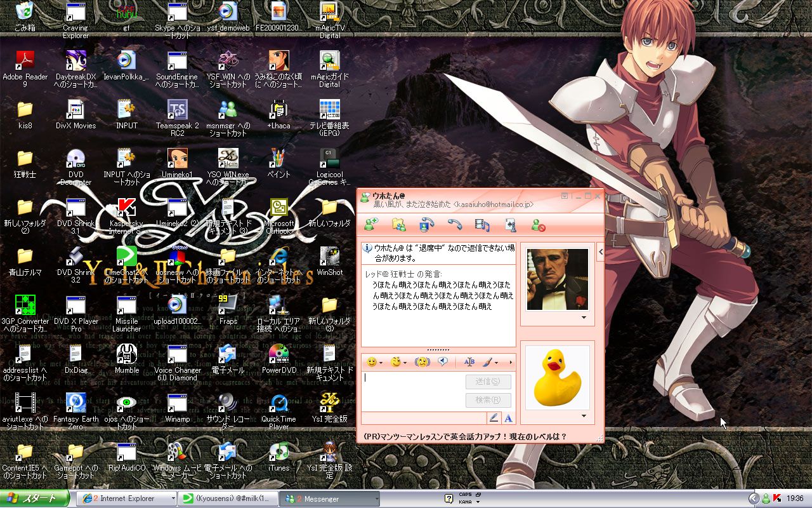This screenshot has width=812, height=508.
Task: Switch to handwriting pen mode
Action: [494, 418]
